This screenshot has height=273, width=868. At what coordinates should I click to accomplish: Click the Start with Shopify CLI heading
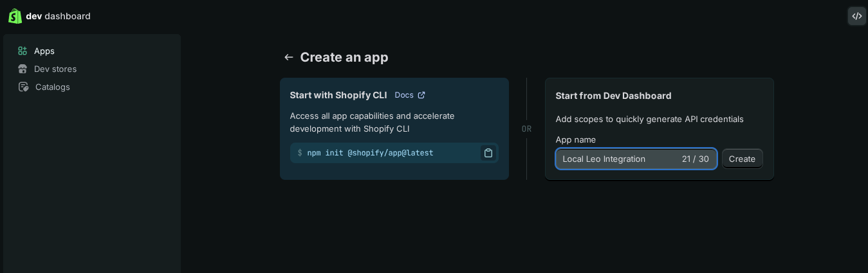click(338, 95)
